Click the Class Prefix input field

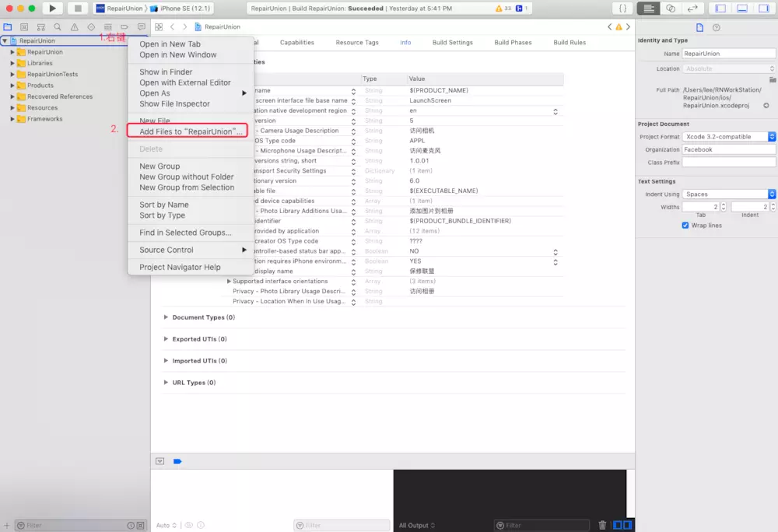728,162
